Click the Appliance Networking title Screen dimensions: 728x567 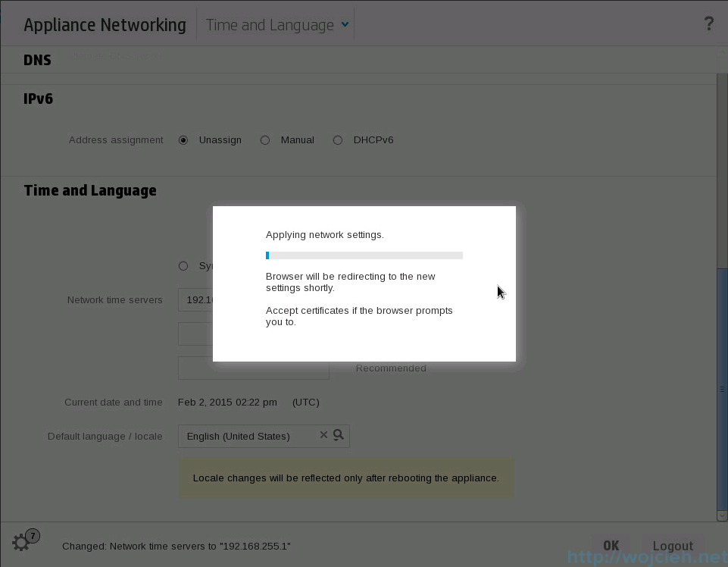pyautogui.click(x=105, y=24)
